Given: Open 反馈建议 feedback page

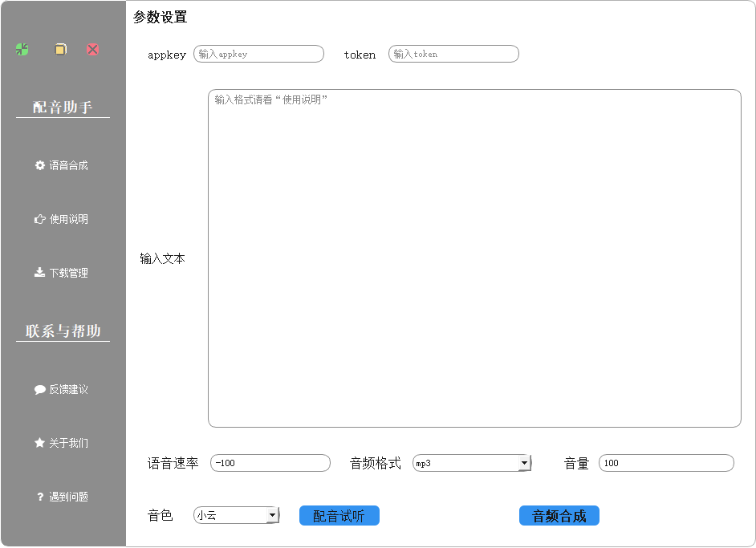Looking at the screenshot, I should [61, 389].
